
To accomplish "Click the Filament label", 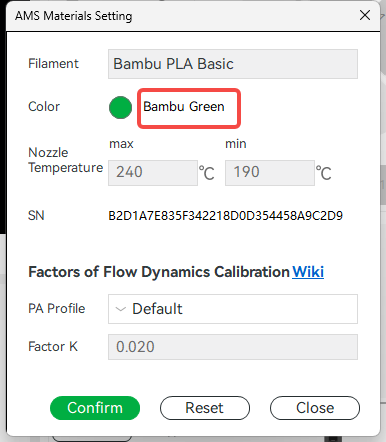I will (x=53, y=63).
